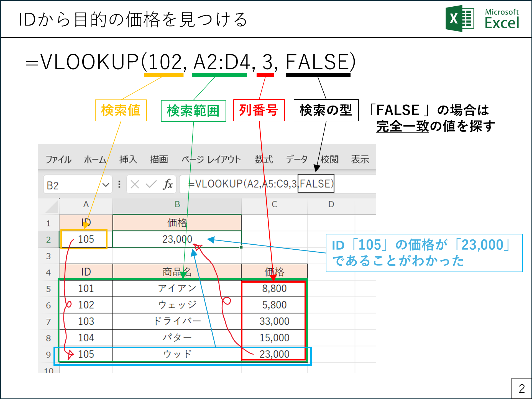
Task: Select the cell showing 23,000 in row 2
Action: pyautogui.click(x=177, y=239)
